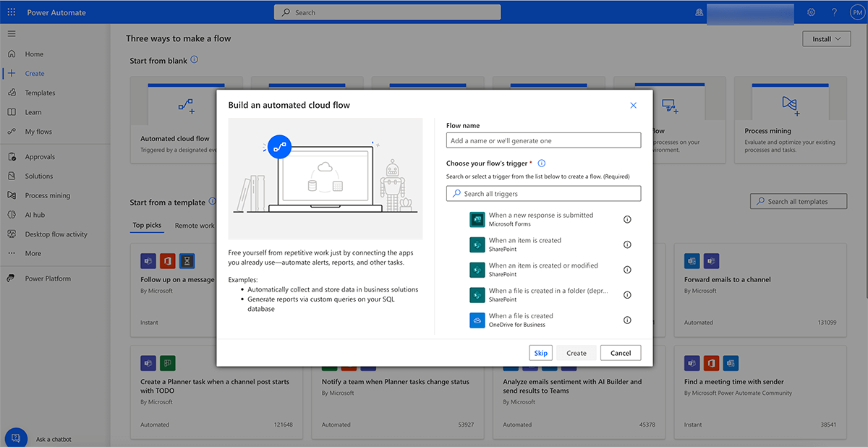Click the Process mining card title
Viewport: 868px width, 447px height.
point(768,131)
